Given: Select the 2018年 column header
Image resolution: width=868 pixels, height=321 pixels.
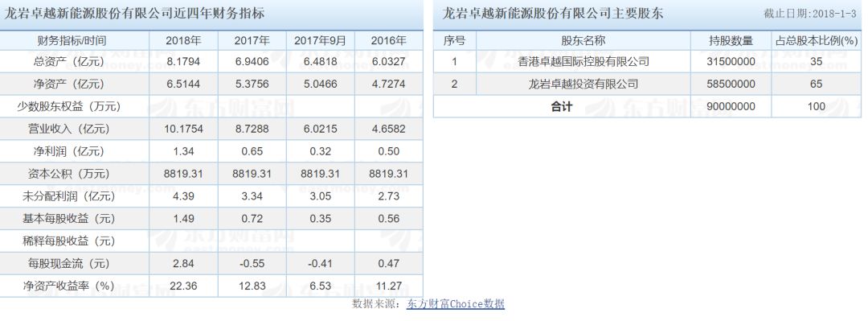Looking at the screenshot, I should pyautogui.click(x=183, y=40).
